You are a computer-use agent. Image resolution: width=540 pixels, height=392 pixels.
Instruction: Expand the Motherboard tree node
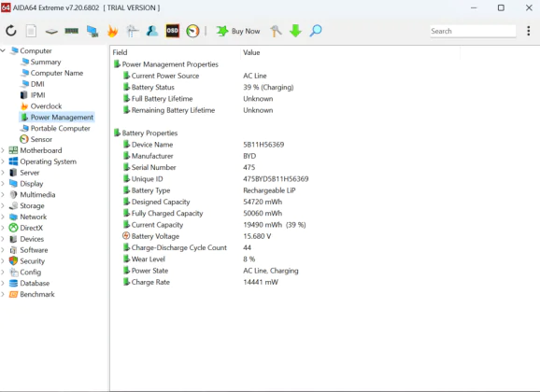tap(3, 150)
